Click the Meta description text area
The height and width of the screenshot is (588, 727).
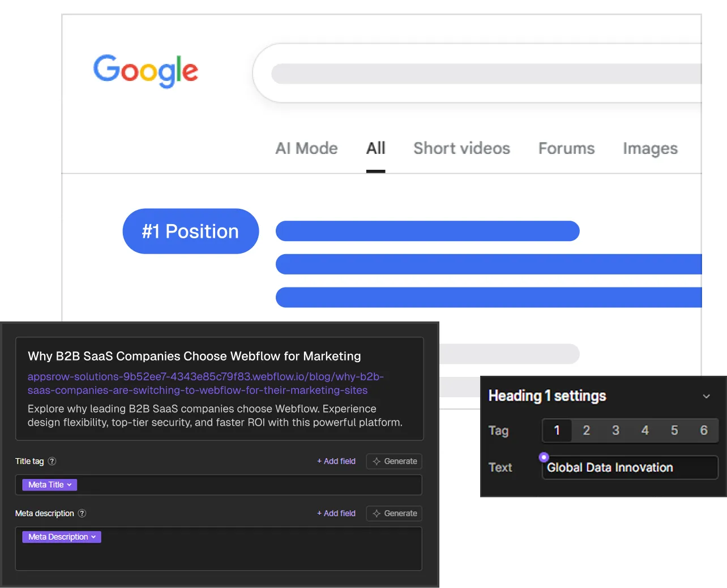point(219,548)
